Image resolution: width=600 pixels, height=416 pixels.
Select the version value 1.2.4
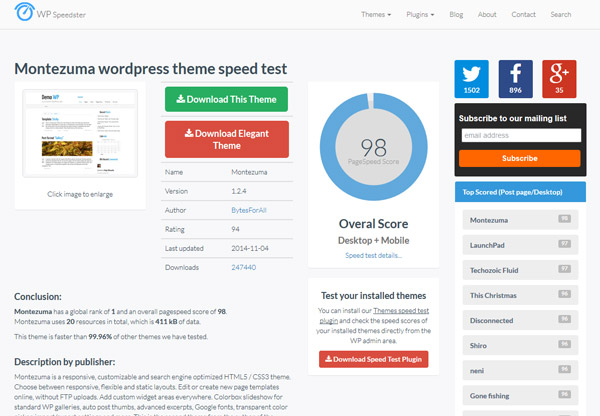click(239, 191)
